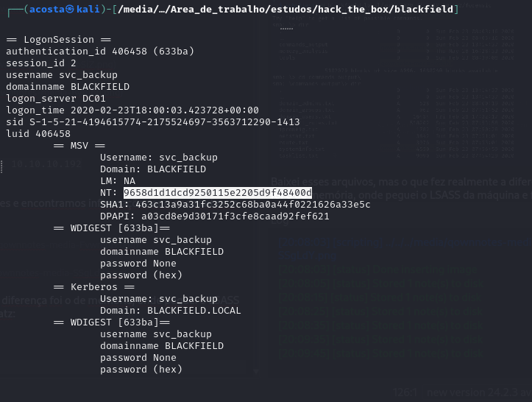This screenshot has width=532, height=402.
Task: Click the LM: NA line
Action: pos(118,181)
